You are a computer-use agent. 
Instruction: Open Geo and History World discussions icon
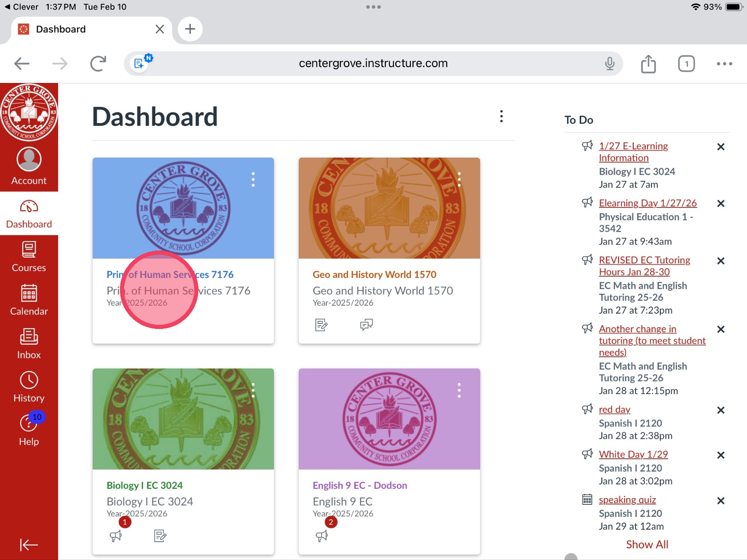pos(366,325)
